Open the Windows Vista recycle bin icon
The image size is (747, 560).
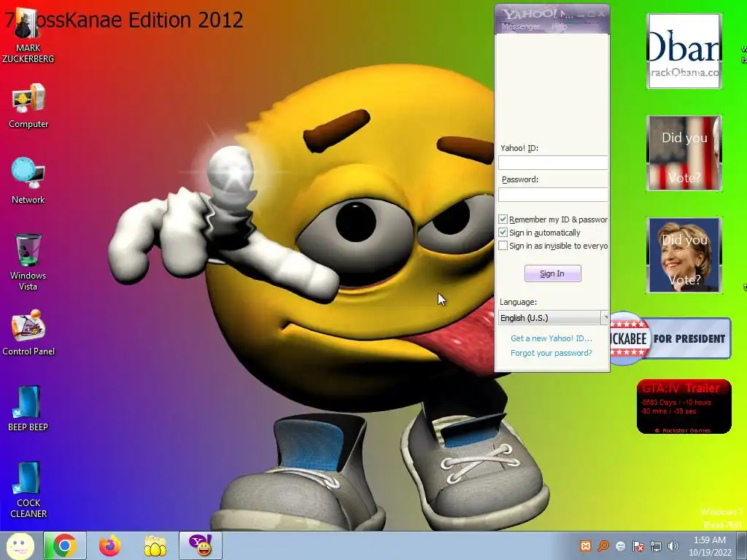(28, 262)
